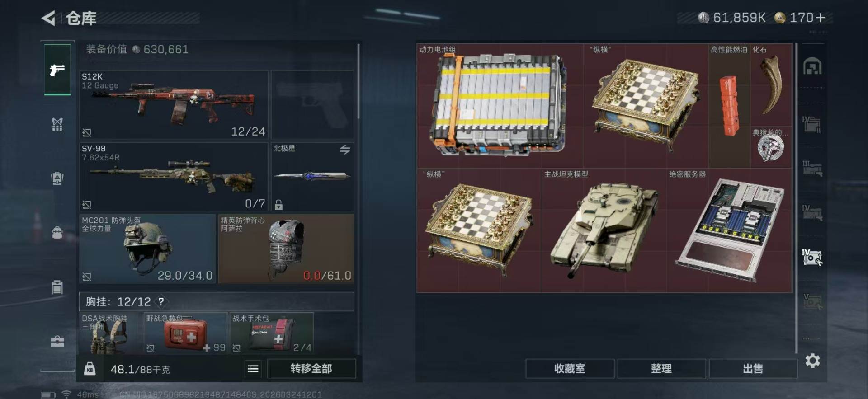Select the main stash house icon
868x399 pixels.
(812, 66)
